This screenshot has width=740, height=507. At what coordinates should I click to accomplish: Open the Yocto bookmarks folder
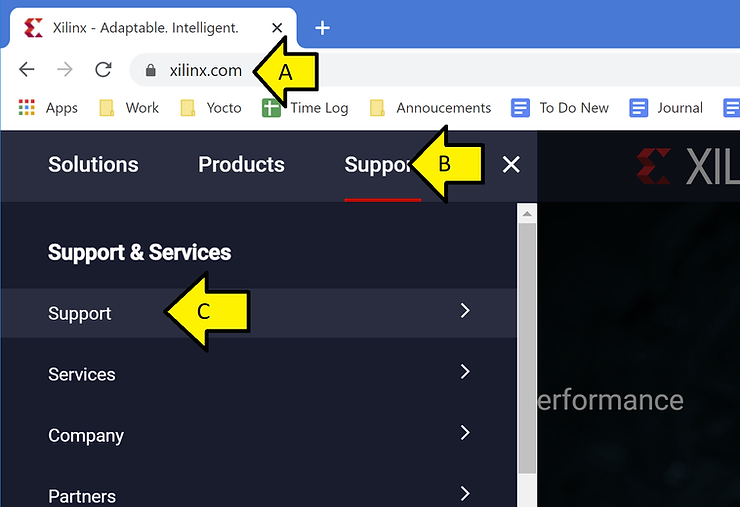[x=211, y=108]
